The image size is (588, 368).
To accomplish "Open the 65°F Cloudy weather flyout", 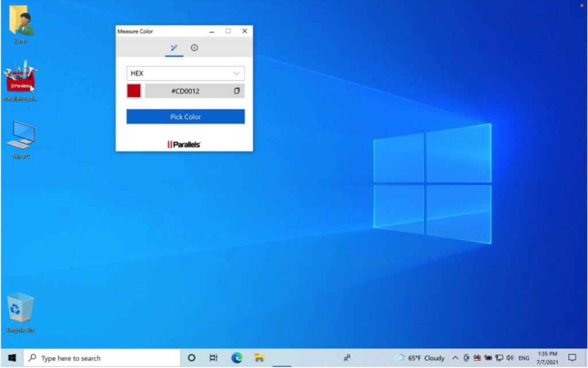I will pyautogui.click(x=419, y=357).
